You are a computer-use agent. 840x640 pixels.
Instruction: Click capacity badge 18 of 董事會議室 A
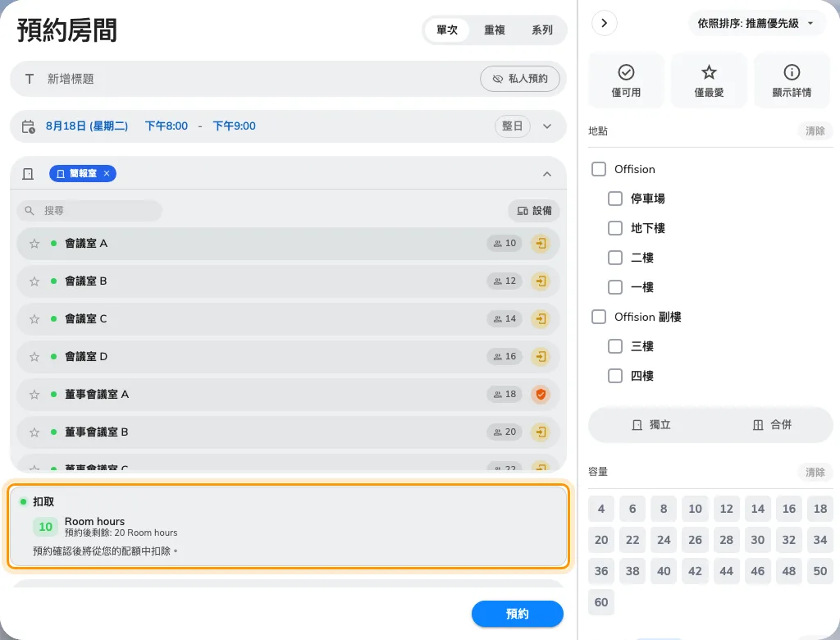tap(504, 395)
